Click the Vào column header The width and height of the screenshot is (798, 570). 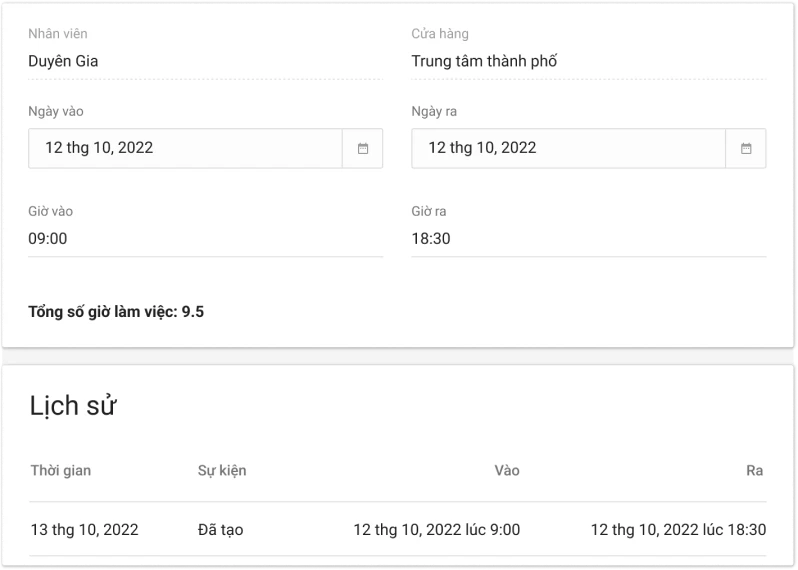coord(507,470)
